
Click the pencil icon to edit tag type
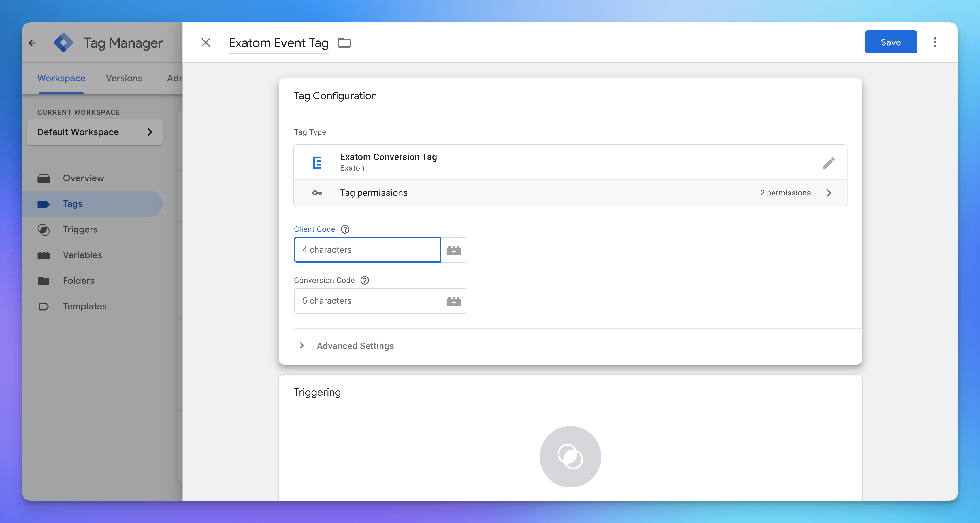coord(829,162)
